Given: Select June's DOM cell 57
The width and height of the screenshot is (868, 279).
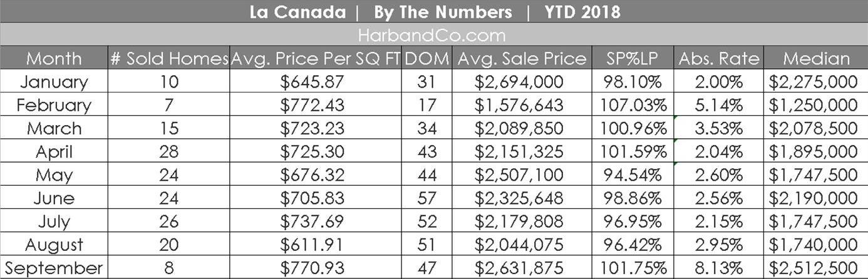Looking at the screenshot, I should click(427, 198).
